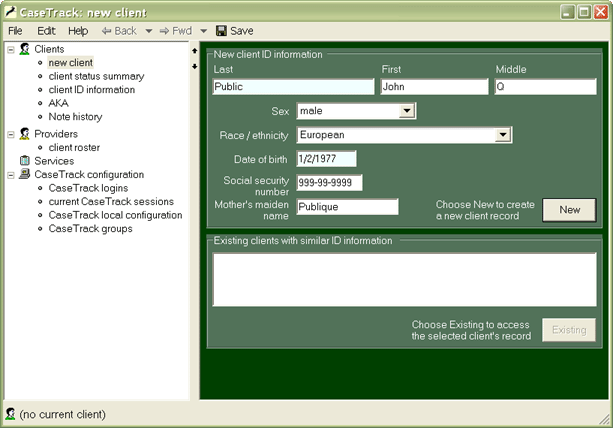Select 'CaseTrack groups' tree item
Image resolution: width=613 pixels, height=428 pixels.
[x=90, y=229]
